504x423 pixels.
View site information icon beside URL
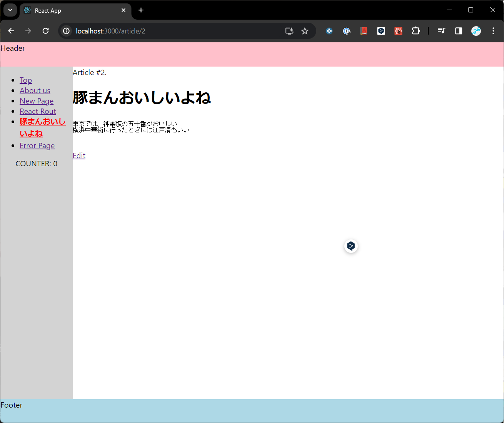[x=67, y=31]
